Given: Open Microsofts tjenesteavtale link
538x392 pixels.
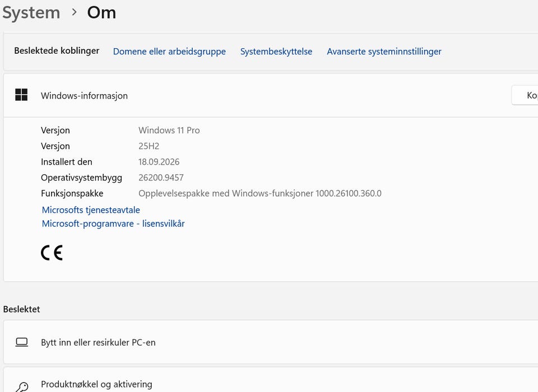Looking at the screenshot, I should (91, 210).
